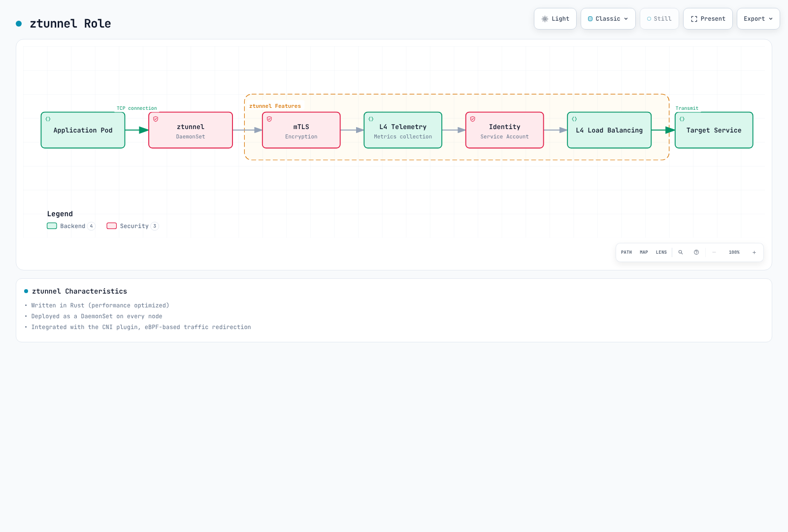This screenshot has height=532, width=788.
Task: Click 'Written in Rust (performance optimized)' bullet
Action: [x=100, y=305]
